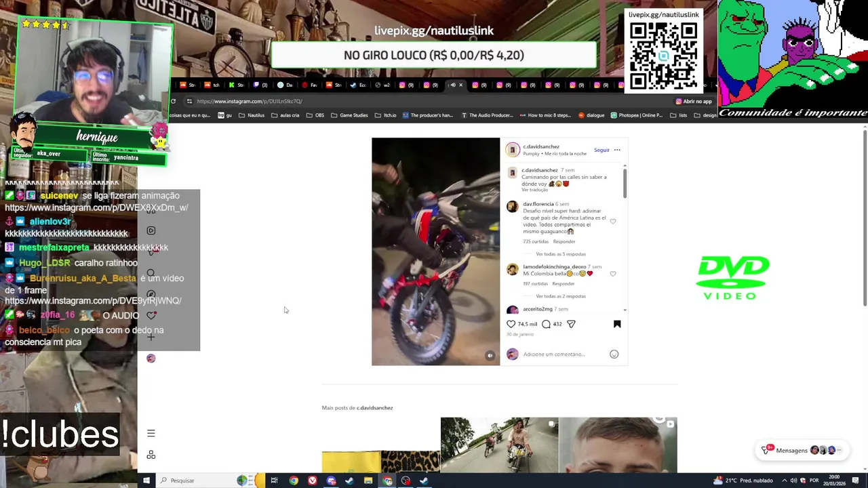Image resolution: width=868 pixels, height=488 pixels.
Task: Open the dav.florencia avatar
Action: click(x=512, y=206)
